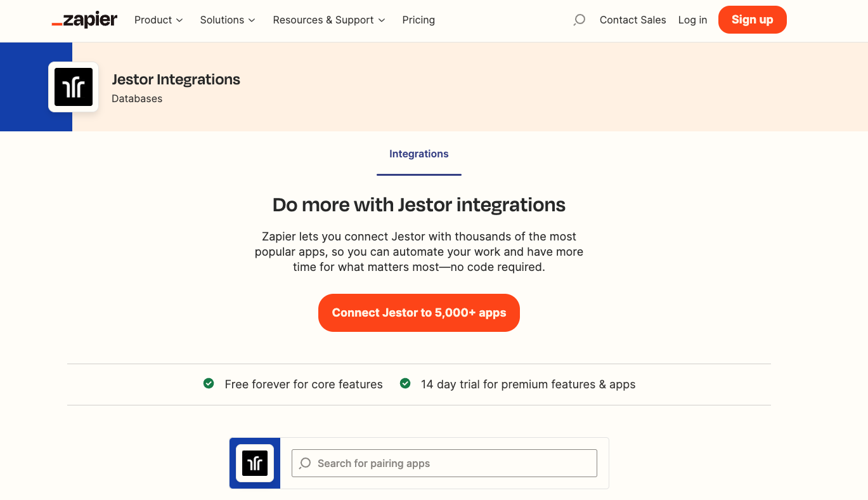
Task: Click the search magnifier icon in header
Action: click(579, 20)
